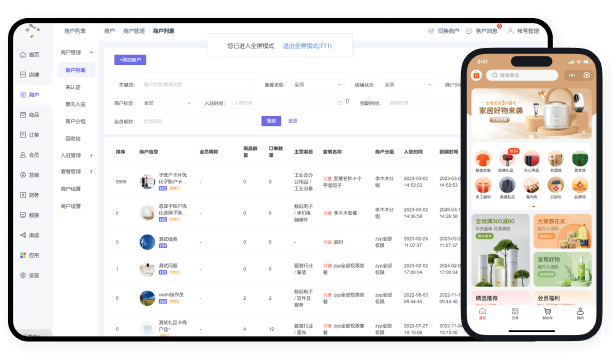Screen dimensions: 612x360
Task: Tap the shopping cart tab on phone
Action: pos(548,312)
